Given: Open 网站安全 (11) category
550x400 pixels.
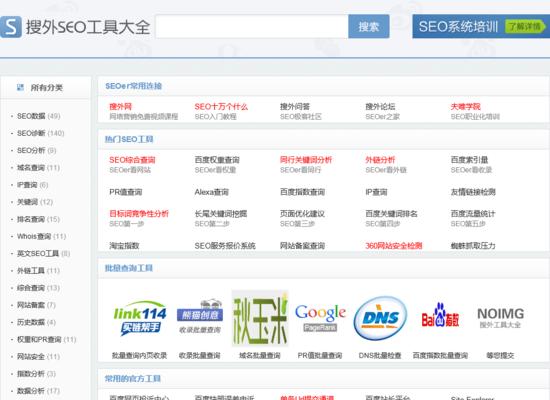Looking at the screenshot, I should point(38,356).
